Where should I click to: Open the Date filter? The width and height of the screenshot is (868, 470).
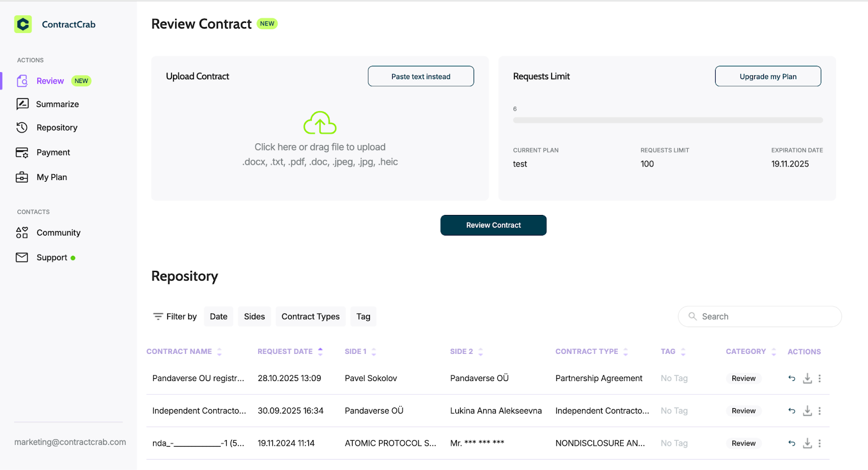click(x=218, y=316)
